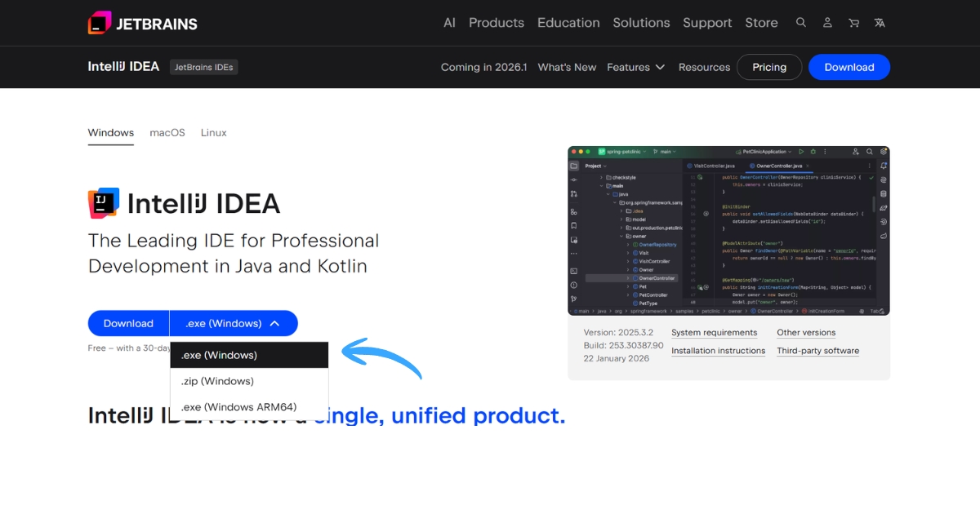
Task: Open the spring-petclinic project dropdown in IDE preview
Action: (x=622, y=152)
